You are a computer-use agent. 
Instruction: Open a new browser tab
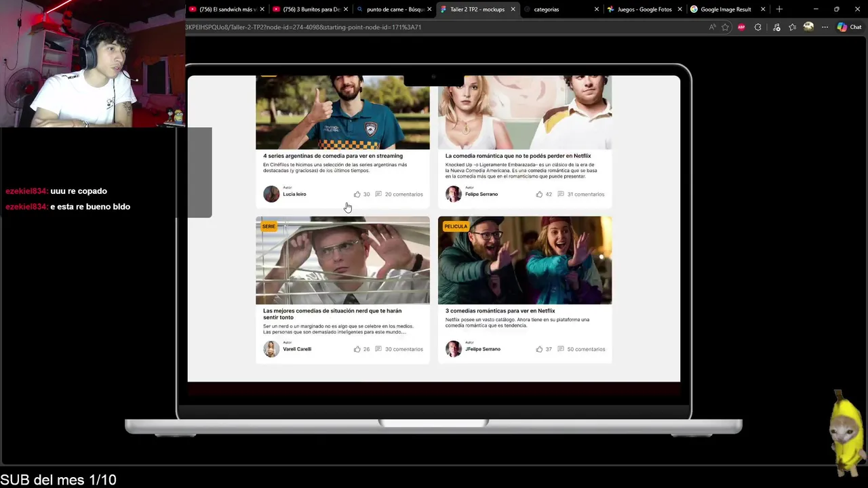[779, 9]
